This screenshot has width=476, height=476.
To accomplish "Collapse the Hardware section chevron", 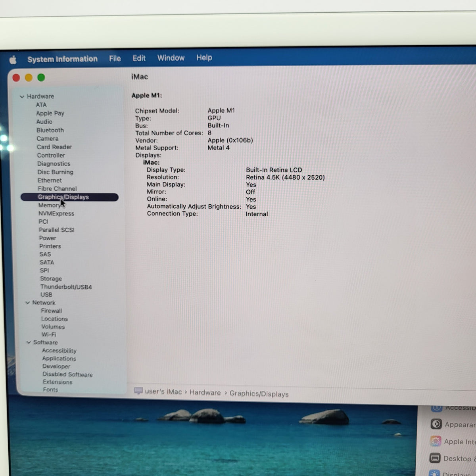I will [x=22, y=96].
